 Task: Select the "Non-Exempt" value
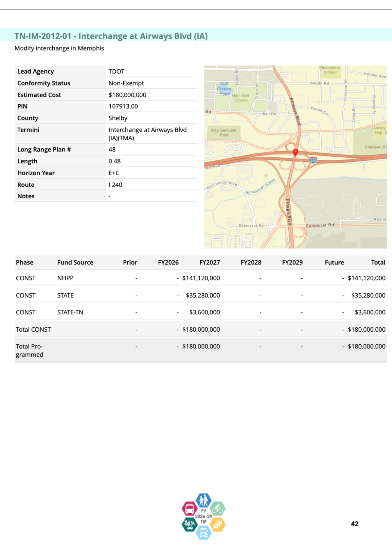tap(126, 83)
